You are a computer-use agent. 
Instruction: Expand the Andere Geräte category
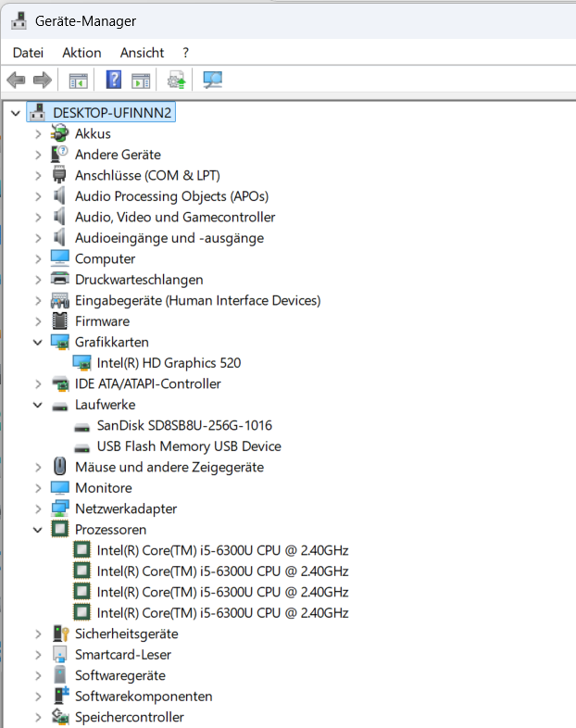[38, 155]
